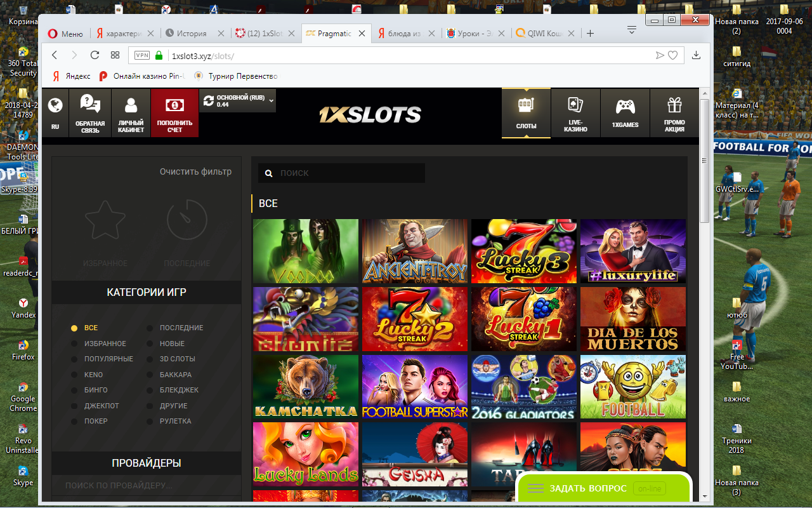Click the address bar URL field

pyautogui.click(x=406, y=55)
